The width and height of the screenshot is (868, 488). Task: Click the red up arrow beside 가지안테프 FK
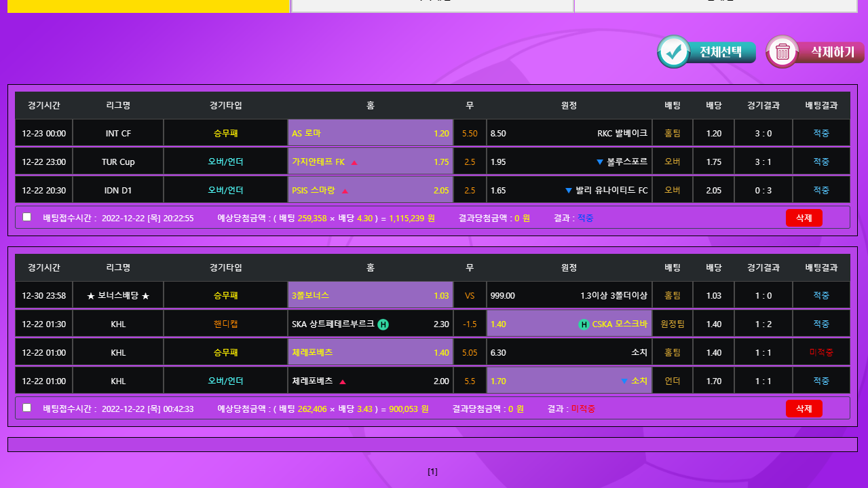tap(354, 162)
